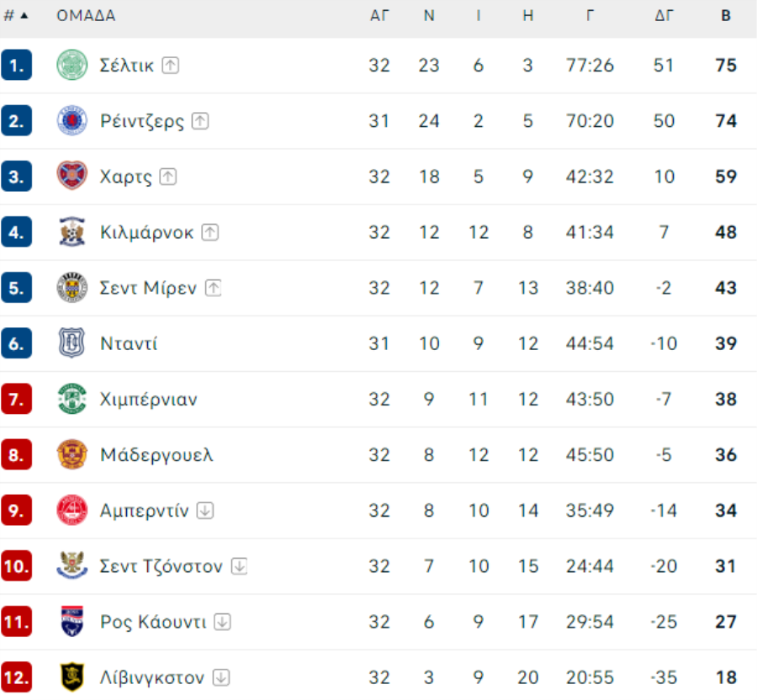Screen dimensions: 757x700
Task: Select the Motherwell club badge
Action: click(x=72, y=455)
